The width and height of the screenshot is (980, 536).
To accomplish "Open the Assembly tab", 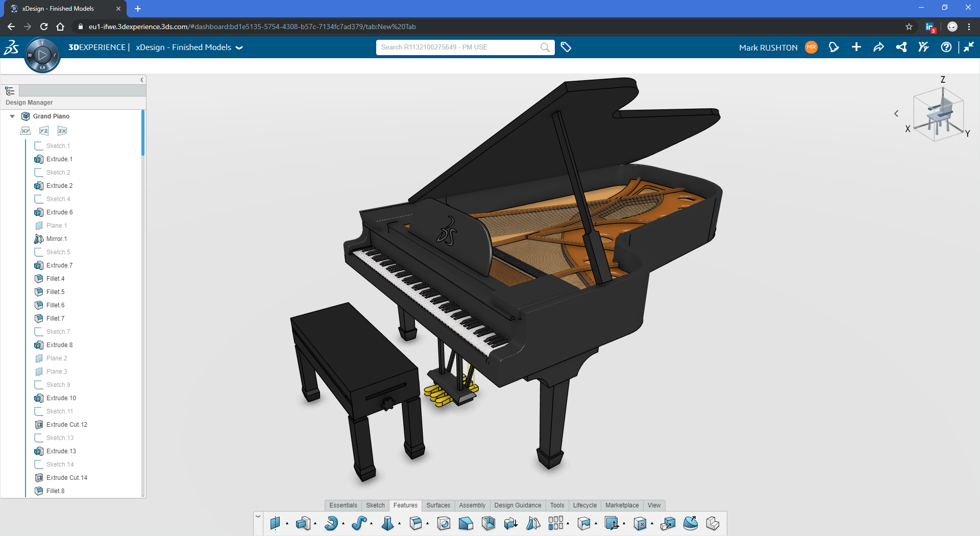I will coord(472,505).
